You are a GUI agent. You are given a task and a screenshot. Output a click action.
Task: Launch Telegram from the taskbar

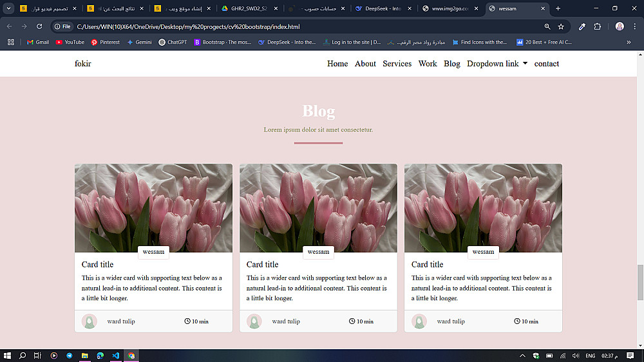pos(69,356)
